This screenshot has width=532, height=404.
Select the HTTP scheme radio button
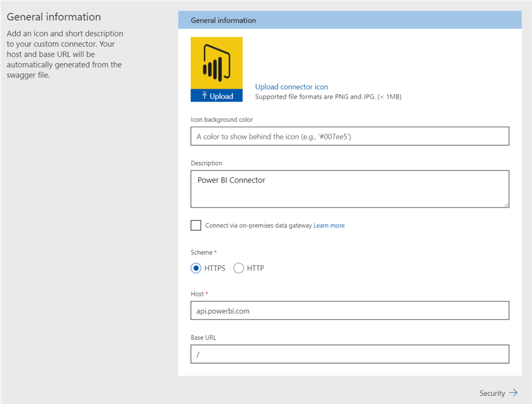click(239, 268)
